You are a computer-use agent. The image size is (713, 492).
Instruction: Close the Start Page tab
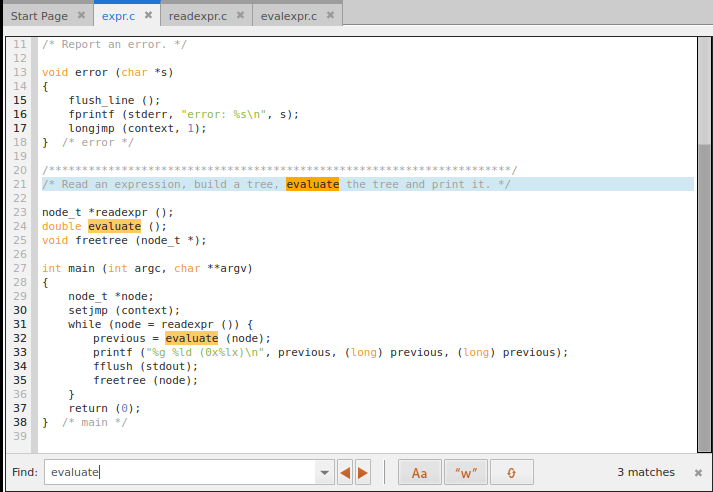click(x=81, y=16)
